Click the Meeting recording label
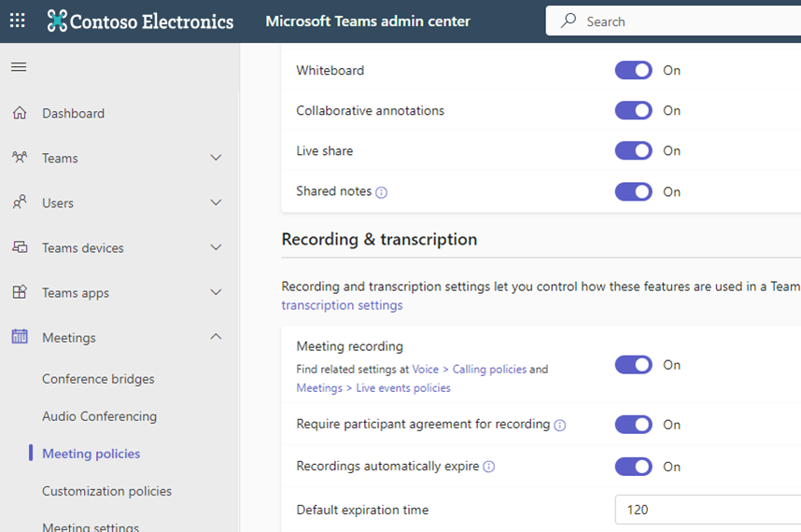The width and height of the screenshot is (801, 532). tap(349, 346)
